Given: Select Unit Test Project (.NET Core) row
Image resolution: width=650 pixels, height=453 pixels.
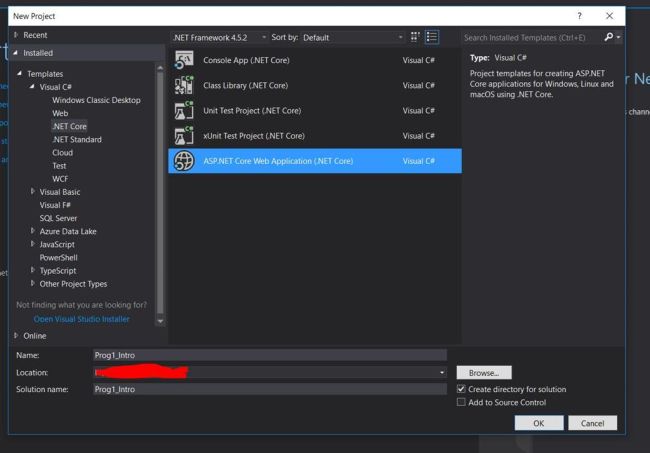Looking at the screenshot, I should coord(315,111).
